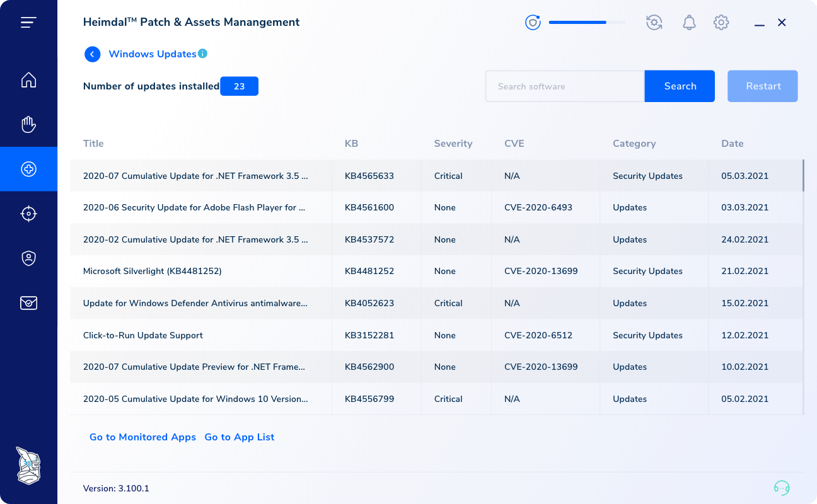Click the 23 updates installed badge
This screenshot has height=504, width=817.
[x=239, y=86]
